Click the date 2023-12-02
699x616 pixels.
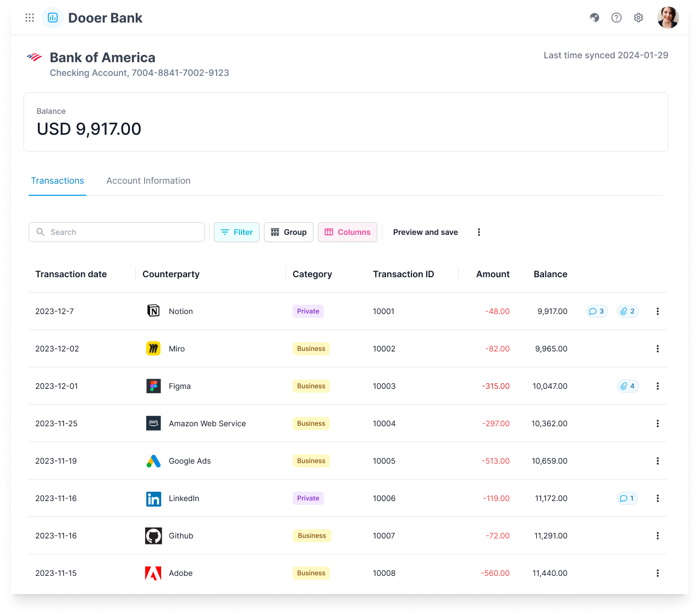57,349
